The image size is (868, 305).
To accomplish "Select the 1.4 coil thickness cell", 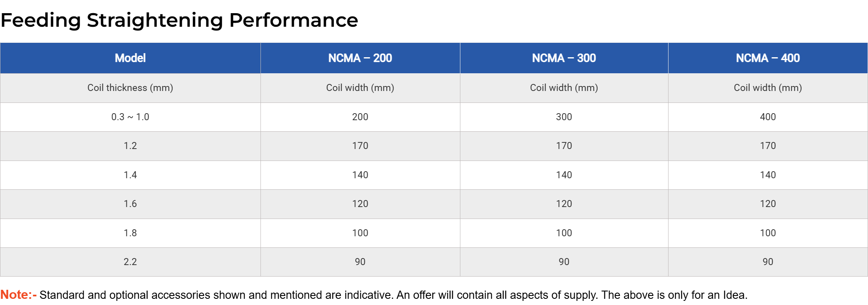I will point(130,175).
